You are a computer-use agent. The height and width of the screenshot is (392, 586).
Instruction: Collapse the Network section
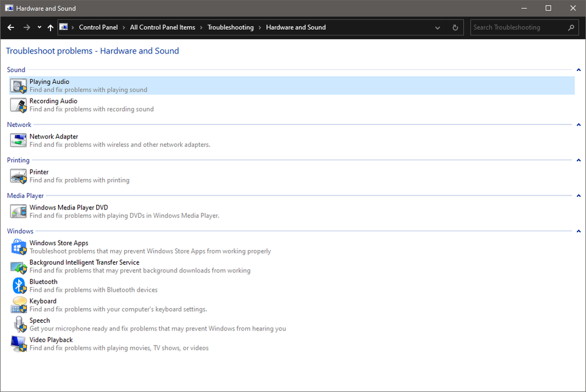click(x=578, y=124)
